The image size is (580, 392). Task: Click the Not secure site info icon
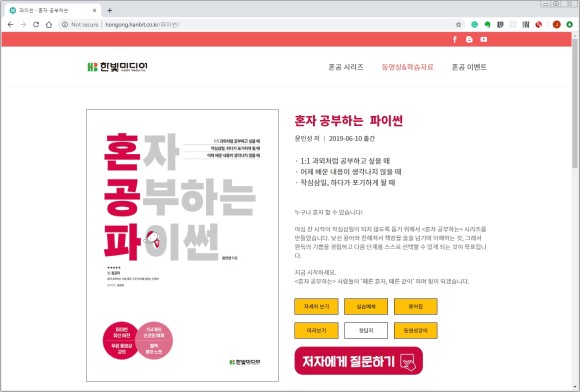pyautogui.click(x=65, y=24)
